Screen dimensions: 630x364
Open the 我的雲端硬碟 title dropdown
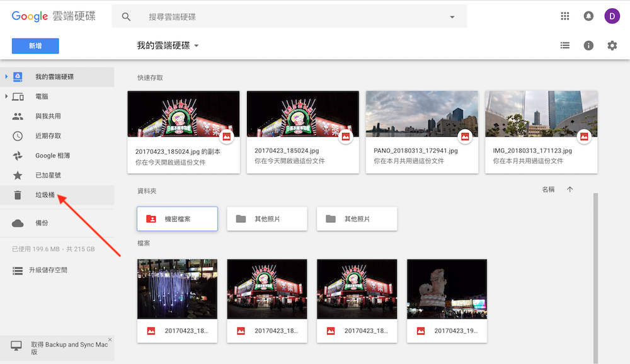click(x=168, y=46)
